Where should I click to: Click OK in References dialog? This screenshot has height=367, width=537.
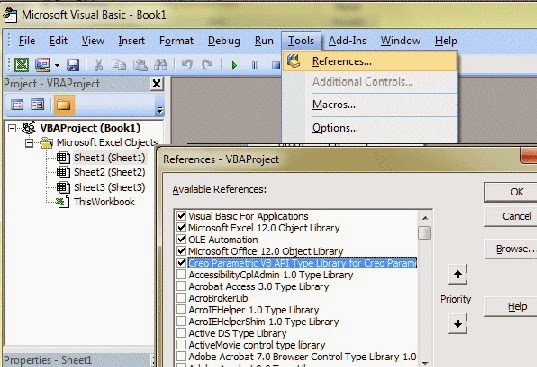pos(512,192)
